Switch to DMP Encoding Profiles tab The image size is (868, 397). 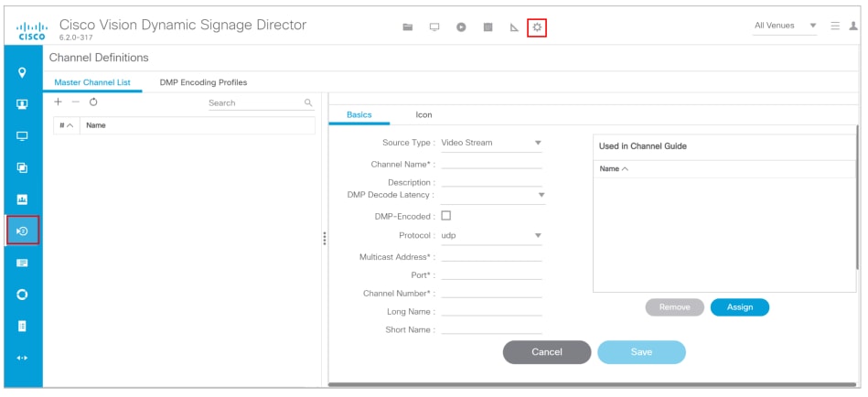[203, 82]
